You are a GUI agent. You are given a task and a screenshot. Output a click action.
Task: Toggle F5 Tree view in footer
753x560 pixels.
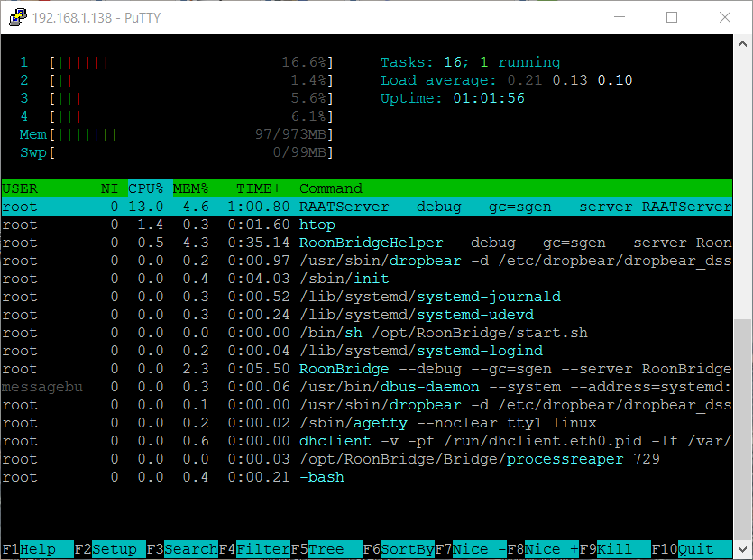(x=326, y=549)
